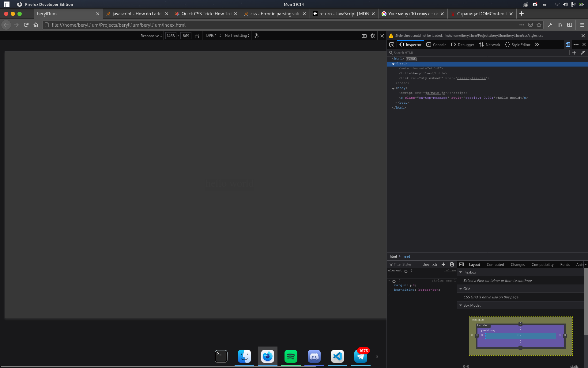Collapse the Box Model section
Viewport: 588px width, 368px height.
tap(461, 305)
